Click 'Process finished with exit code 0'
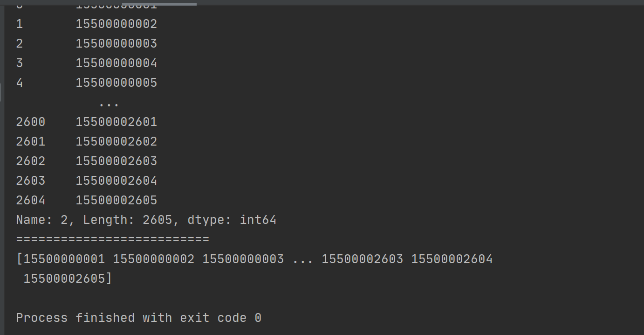The width and height of the screenshot is (644, 335). (138, 318)
